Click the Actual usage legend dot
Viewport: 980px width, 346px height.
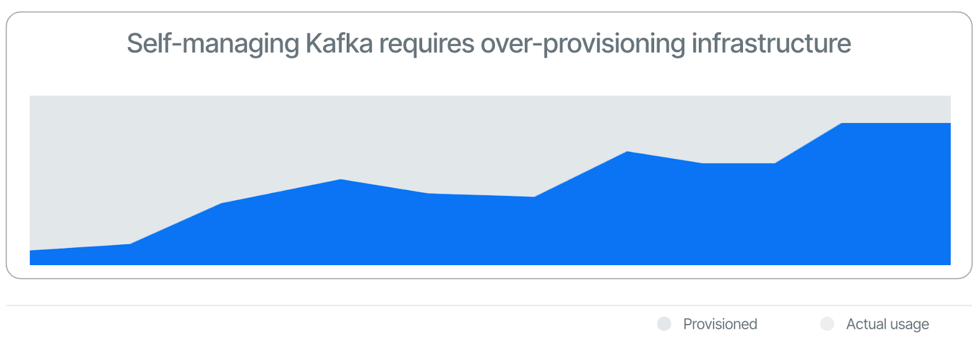pos(827,324)
